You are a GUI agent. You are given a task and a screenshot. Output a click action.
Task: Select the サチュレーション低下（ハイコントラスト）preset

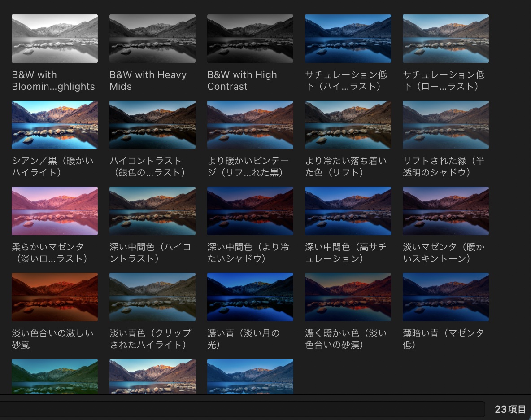pyautogui.click(x=348, y=39)
